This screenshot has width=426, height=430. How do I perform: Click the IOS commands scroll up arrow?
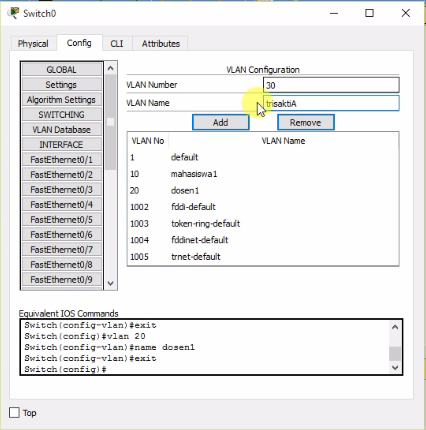pos(395,327)
